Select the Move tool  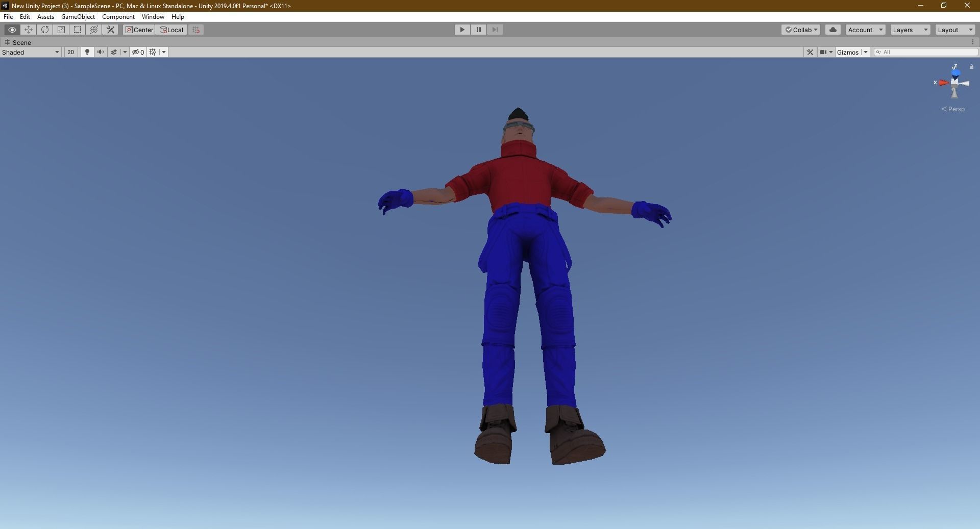tap(29, 30)
